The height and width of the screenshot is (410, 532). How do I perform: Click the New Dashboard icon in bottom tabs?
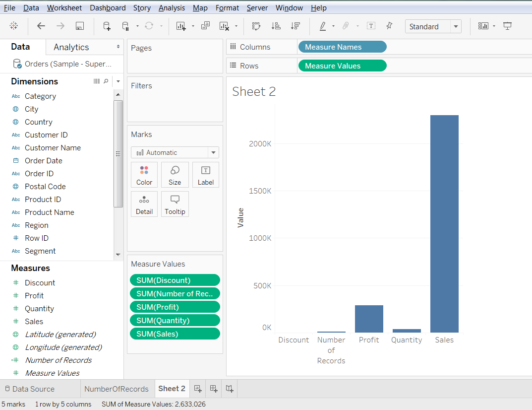(214, 389)
